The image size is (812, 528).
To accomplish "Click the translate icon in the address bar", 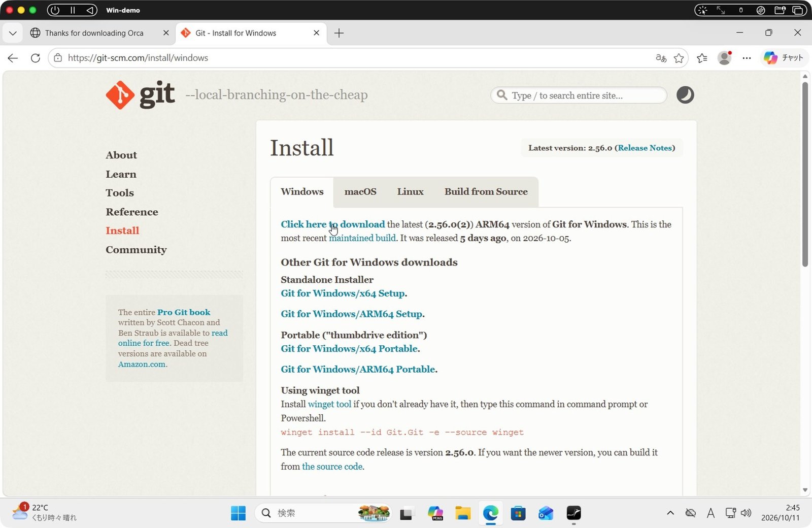I will click(661, 58).
